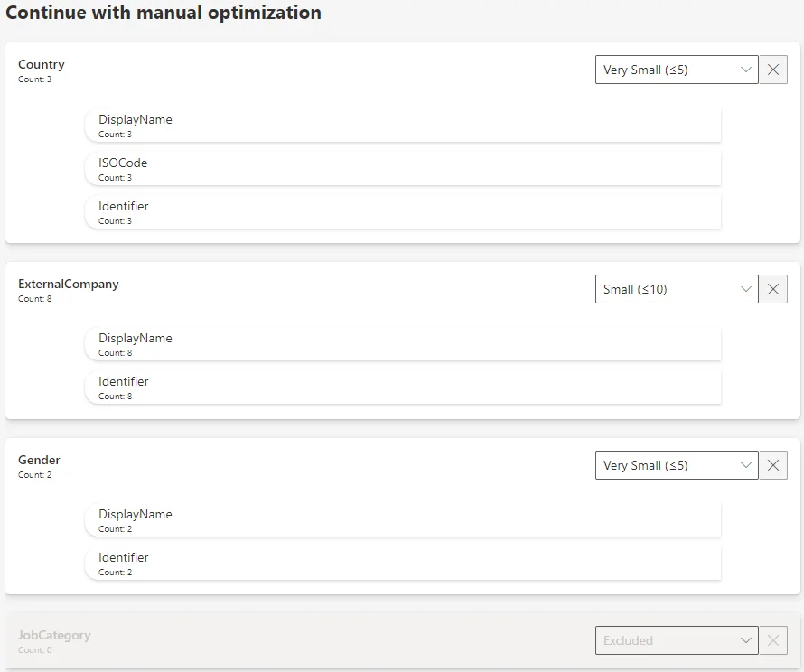The height and width of the screenshot is (672, 804).
Task: Remove the Country entry with its X icon
Action: coord(773,70)
